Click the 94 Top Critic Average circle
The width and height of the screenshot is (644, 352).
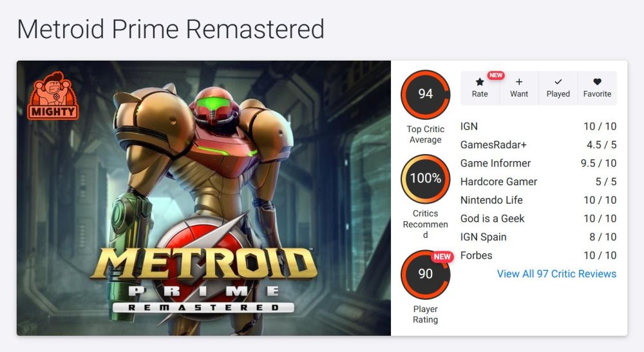(x=426, y=94)
